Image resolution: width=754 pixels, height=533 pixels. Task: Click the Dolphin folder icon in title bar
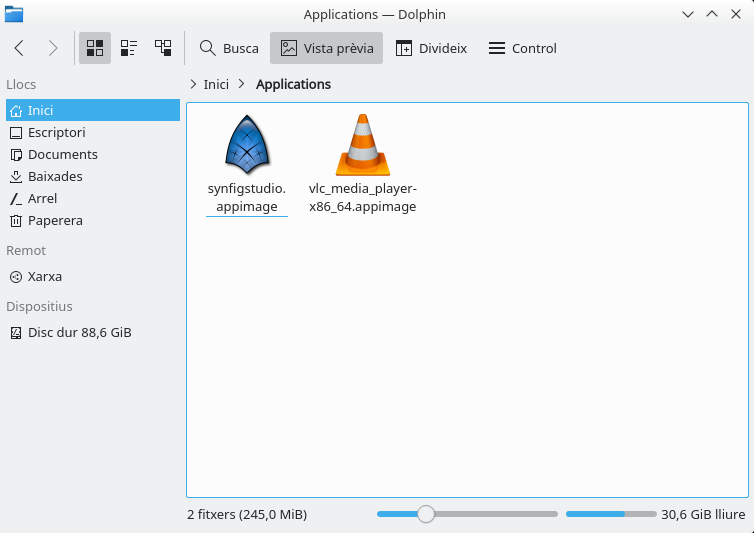point(14,14)
